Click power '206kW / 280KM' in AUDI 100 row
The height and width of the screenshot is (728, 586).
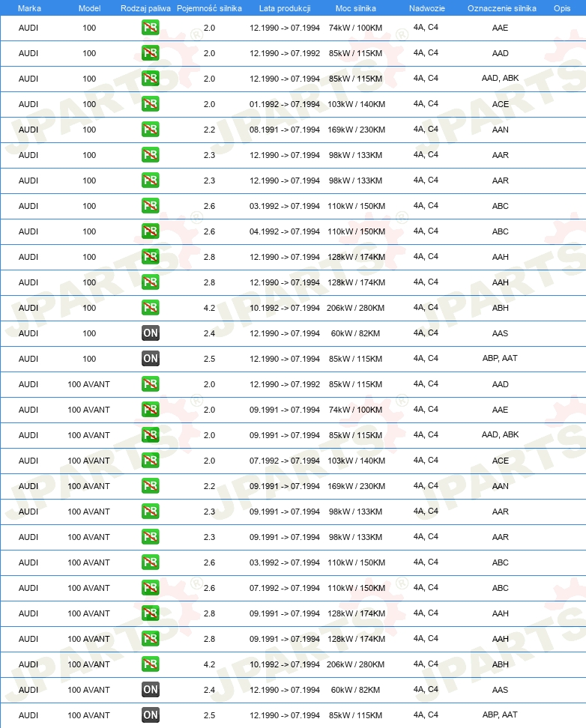pos(355,308)
